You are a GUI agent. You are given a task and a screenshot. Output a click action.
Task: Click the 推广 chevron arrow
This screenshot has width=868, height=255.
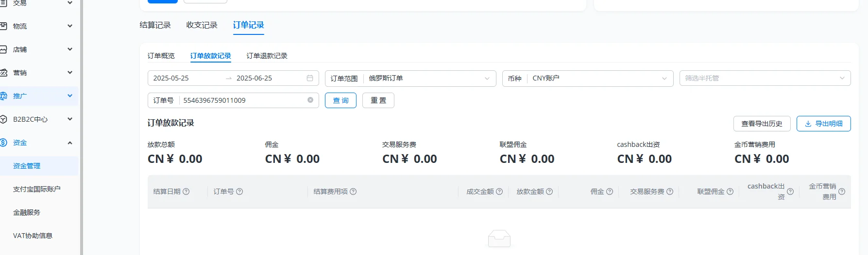70,96
